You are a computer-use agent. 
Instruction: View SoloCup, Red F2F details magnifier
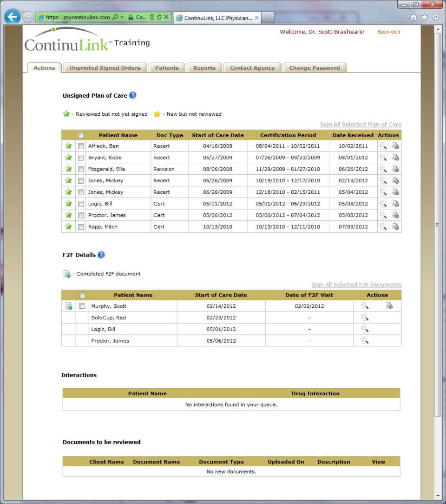[365, 317]
